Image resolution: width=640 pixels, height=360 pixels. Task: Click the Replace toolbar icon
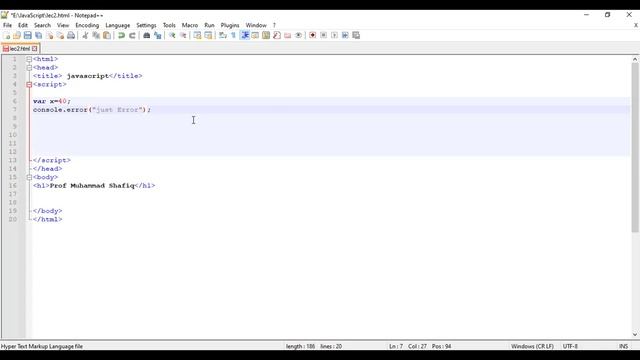tap(158, 36)
